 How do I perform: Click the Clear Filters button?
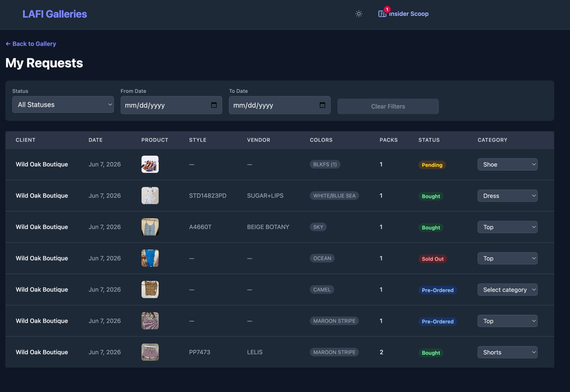coord(388,106)
